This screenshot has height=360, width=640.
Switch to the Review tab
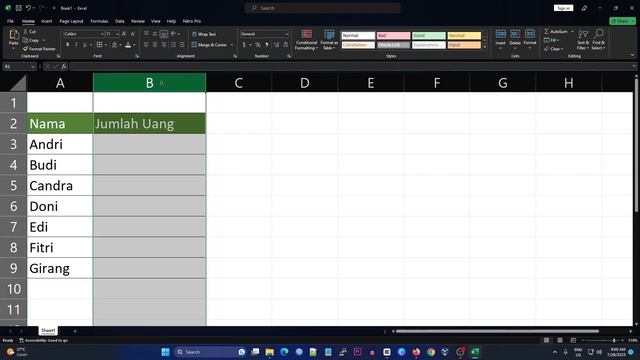(138, 21)
